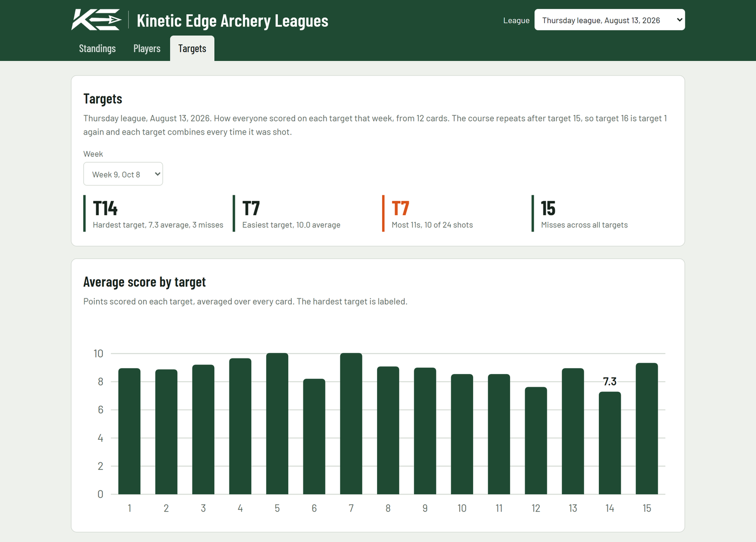This screenshot has height=542, width=756.
Task: Switch to the Players tab
Action: pyautogui.click(x=147, y=48)
